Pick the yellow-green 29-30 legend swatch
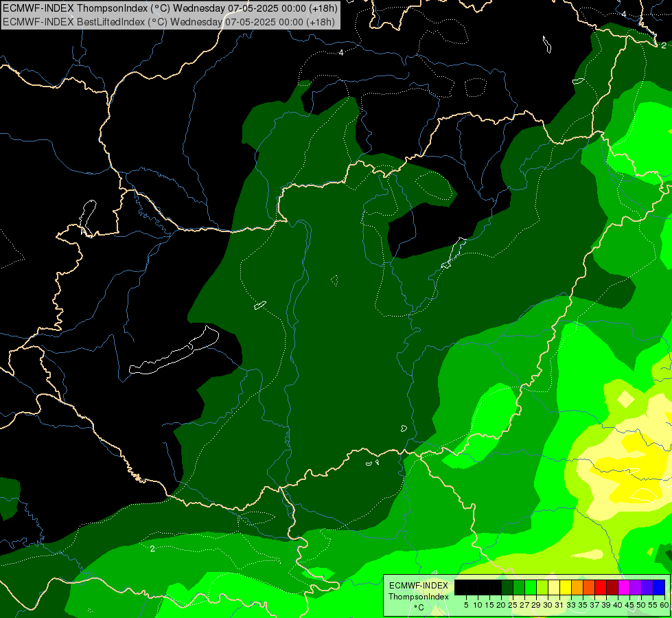This screenshot has height=618, width=672. pos(542,587)
